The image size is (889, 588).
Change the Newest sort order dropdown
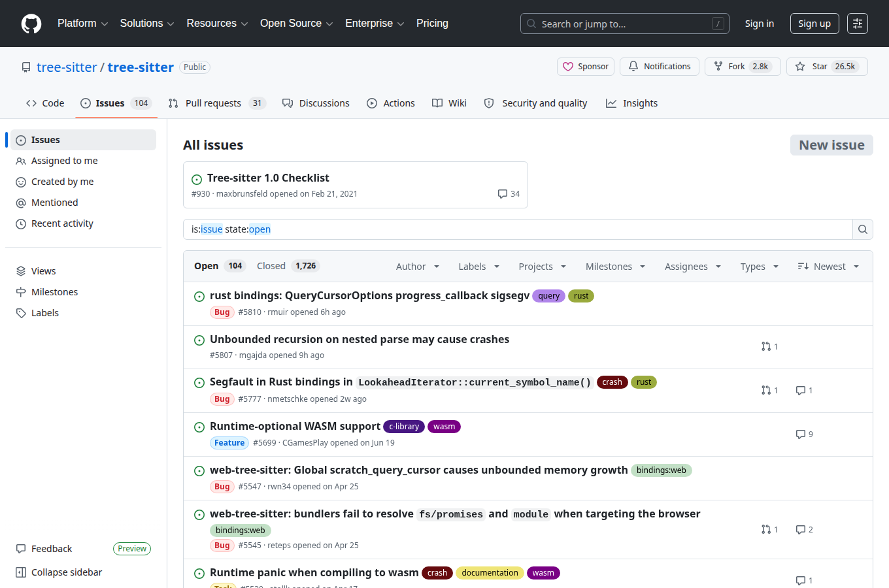pos(828,267)
